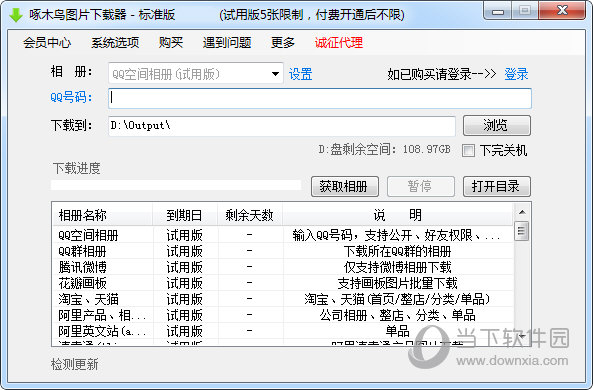Close the 啄木鸟图片下载器 window
The height and width of the screenshot is (390, 593).
click(562, 11)
